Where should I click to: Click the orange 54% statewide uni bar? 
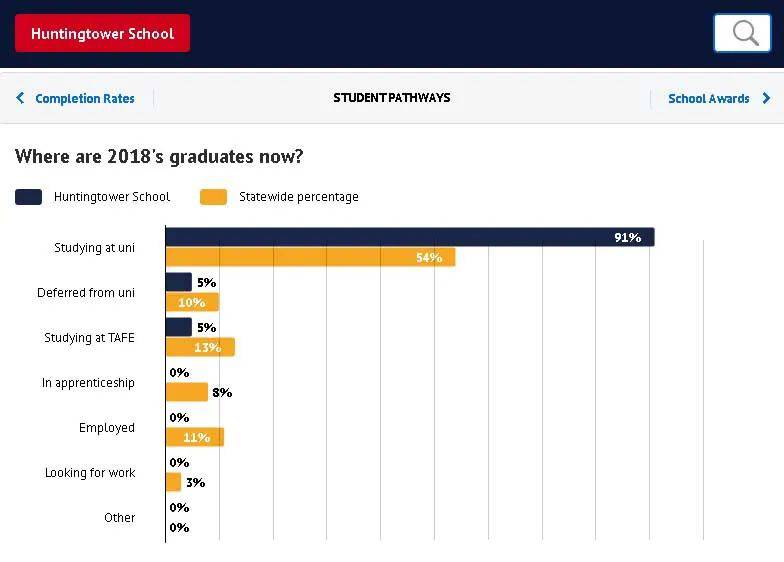pos(310,257)
